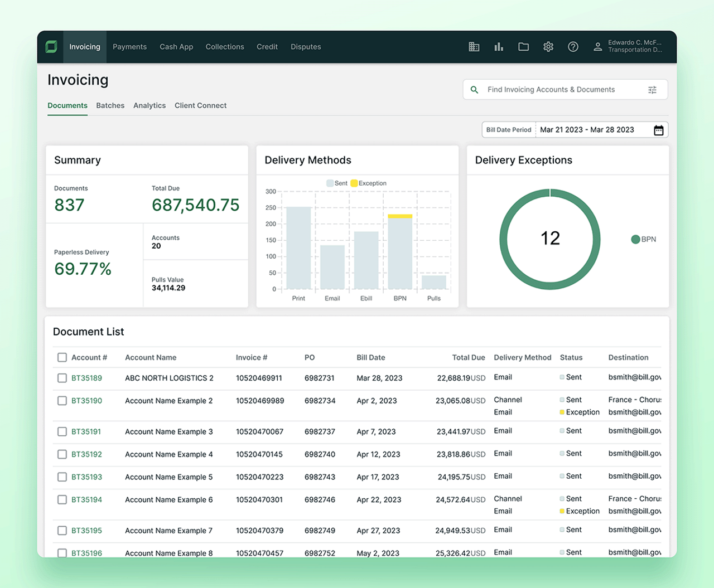
Task: Click ABC NORTH LOGISTICS 2 account name
Action: pyautogui.click(x=169, y=378)
